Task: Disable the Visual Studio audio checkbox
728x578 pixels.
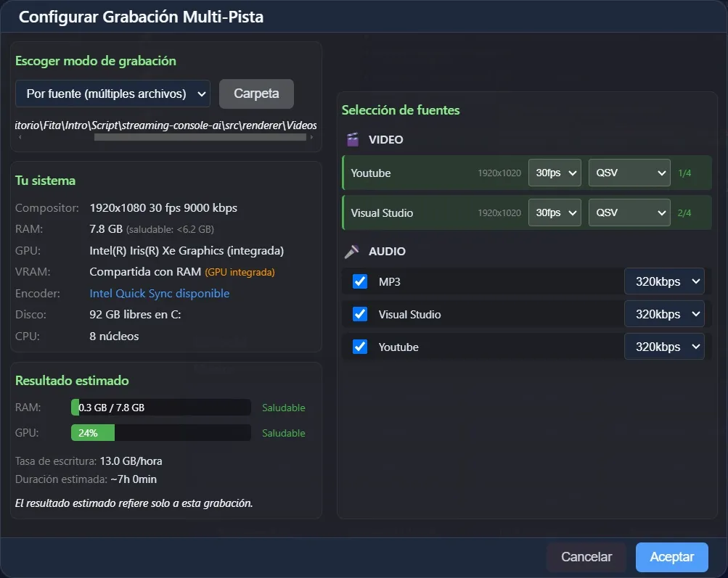Action: coord(359,313)
